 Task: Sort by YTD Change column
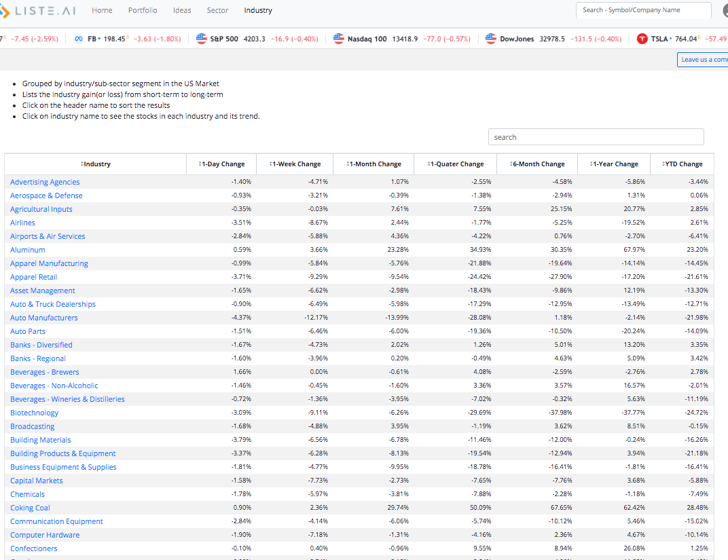point(682,164)
